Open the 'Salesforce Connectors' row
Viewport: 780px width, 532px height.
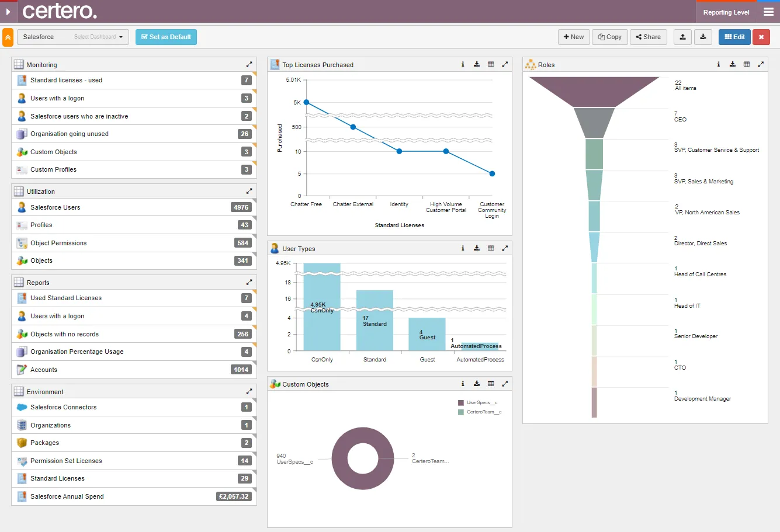[134, 407]
